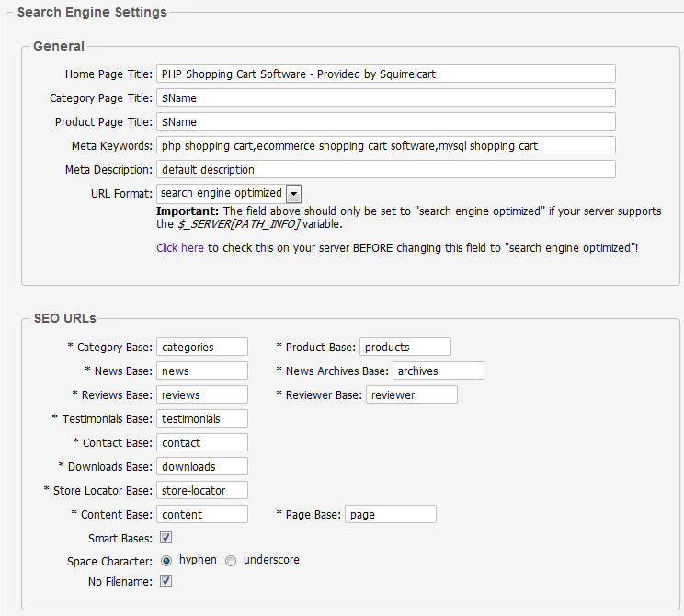This screenshot has width=684, height=616.
Task: Click the Page Base text box
Action: 390,514
